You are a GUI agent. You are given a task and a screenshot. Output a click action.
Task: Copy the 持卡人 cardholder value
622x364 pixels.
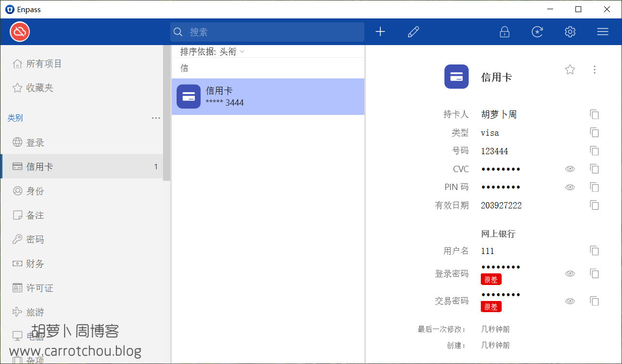pyautogui.click(x=594, y=114)
